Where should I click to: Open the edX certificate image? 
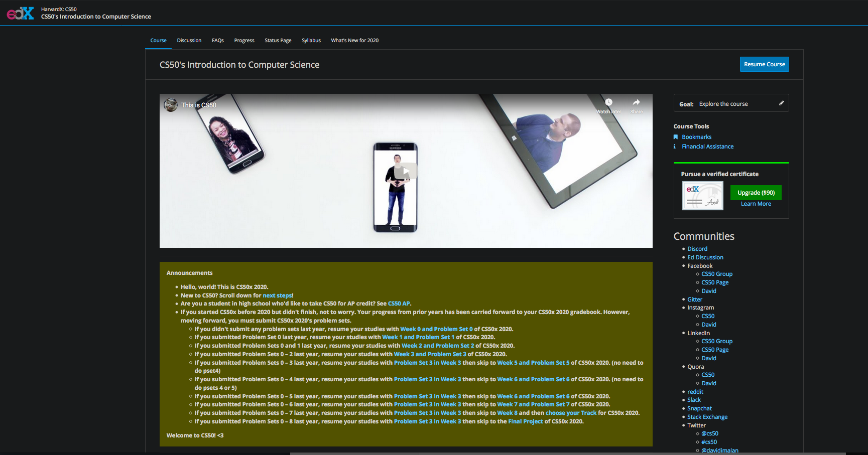coord(702,196)
